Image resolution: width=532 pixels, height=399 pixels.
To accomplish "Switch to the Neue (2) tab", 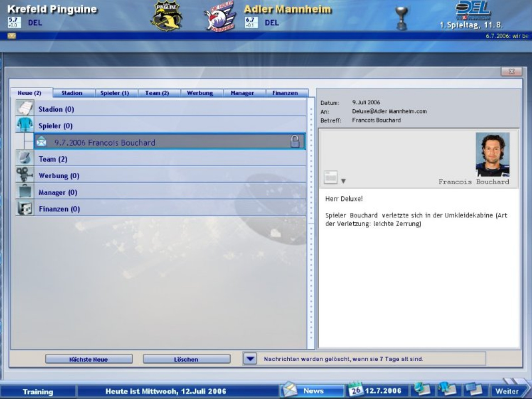I will [30, 93].
